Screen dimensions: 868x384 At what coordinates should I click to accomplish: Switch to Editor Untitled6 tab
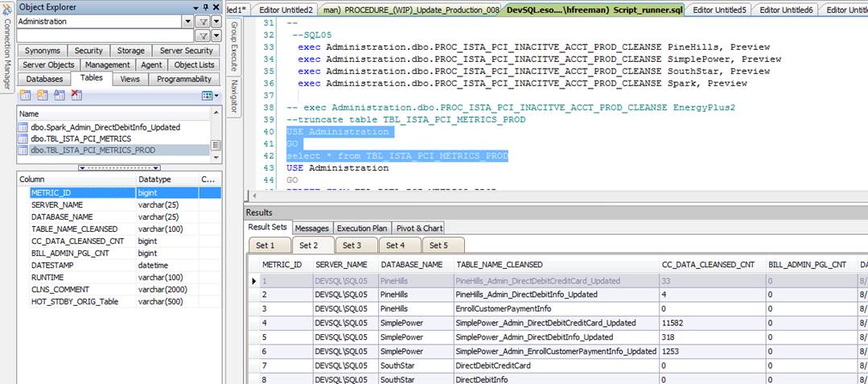(x=786, y=10)
